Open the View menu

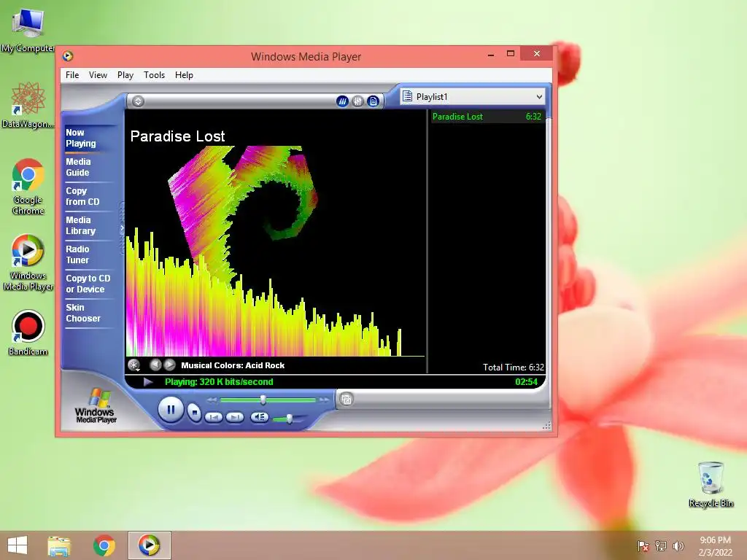point(98,75)
